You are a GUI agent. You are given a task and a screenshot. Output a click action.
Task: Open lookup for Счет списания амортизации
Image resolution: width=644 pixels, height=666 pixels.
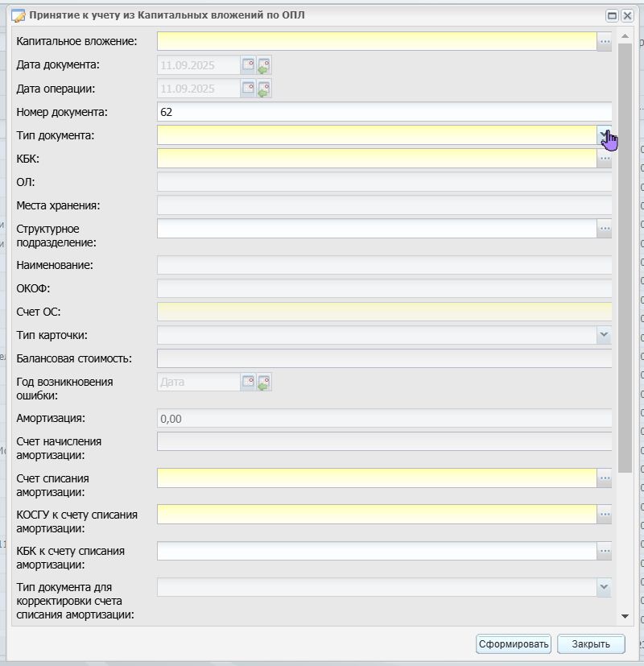[x=604, y=478]
